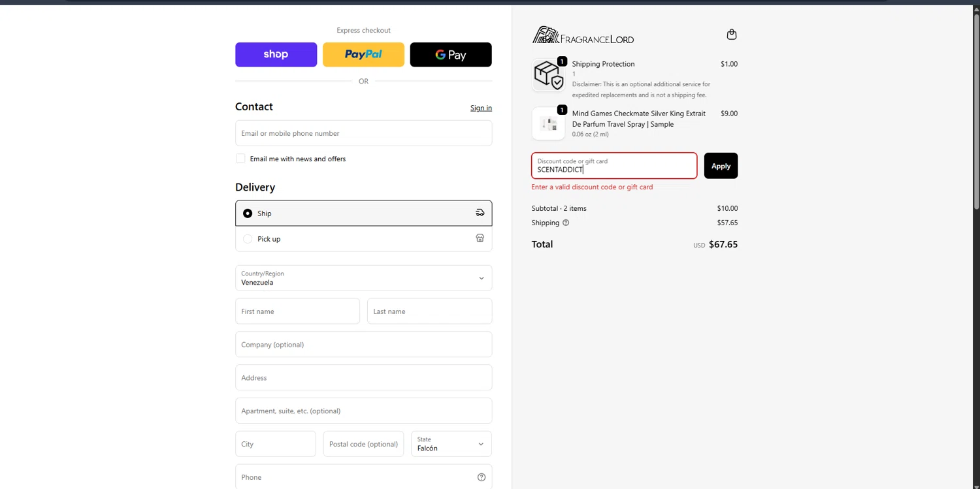Screen dimensions: 980x489
Task: Click the 'Enter a valid discount code' error text
Action: coord(592,187)
